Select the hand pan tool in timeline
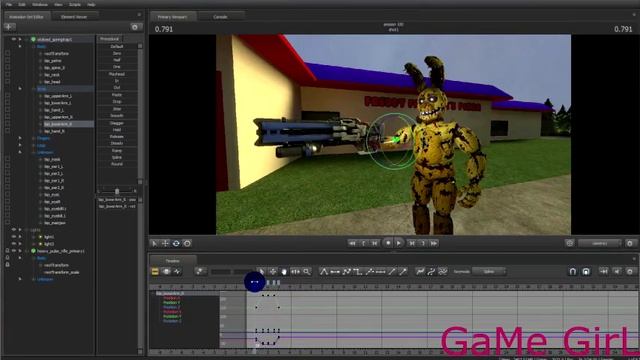640x360 pixels. click(x=284, y=271)
